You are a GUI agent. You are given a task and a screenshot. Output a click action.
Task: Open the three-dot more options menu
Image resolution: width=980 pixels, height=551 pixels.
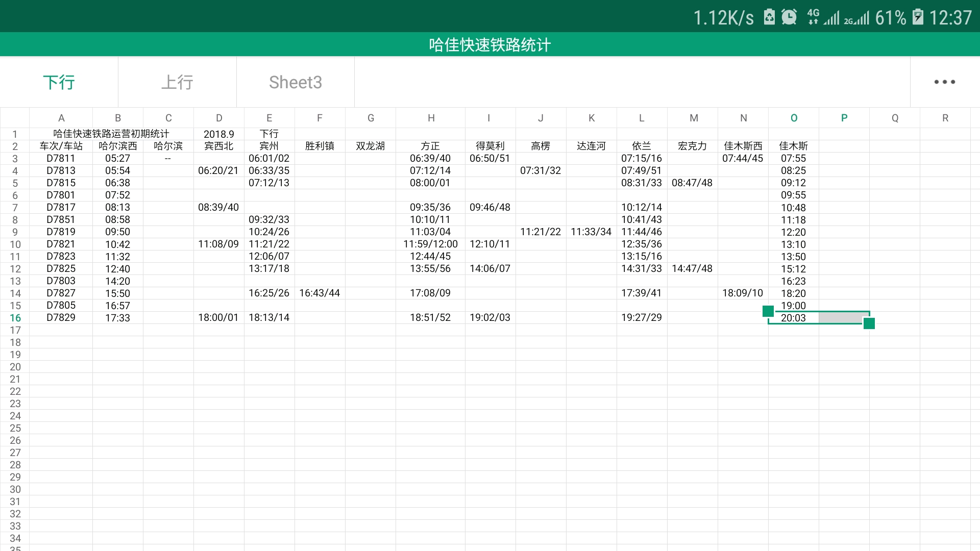click(944, 82)
